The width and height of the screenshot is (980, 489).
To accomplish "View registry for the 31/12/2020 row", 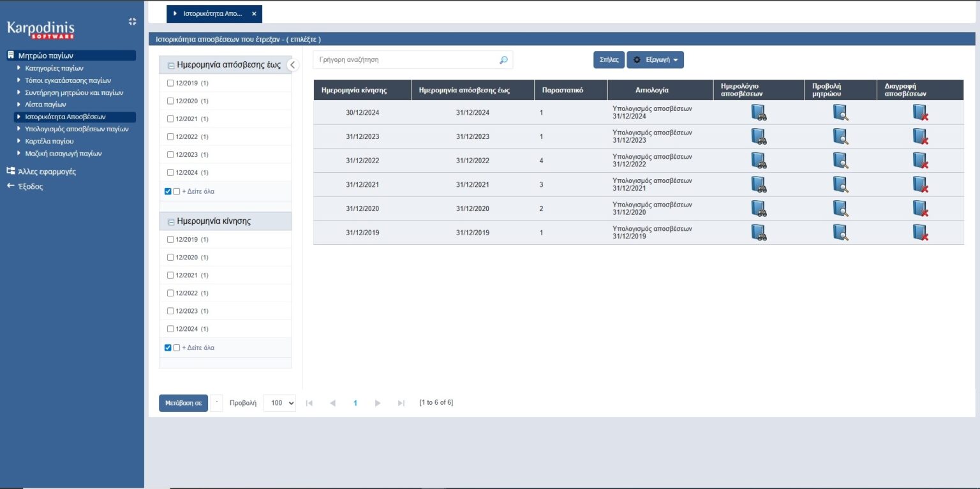I will tap(840, 208).
